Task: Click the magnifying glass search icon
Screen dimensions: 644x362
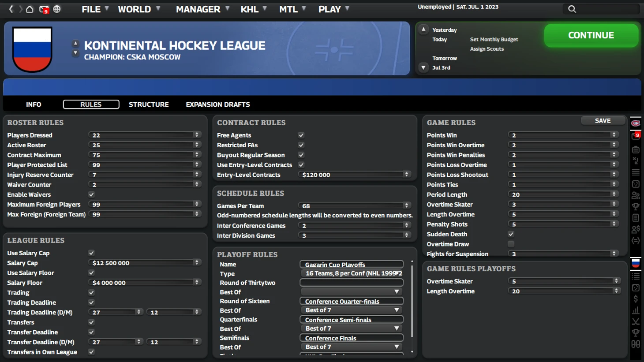Action: click(x=572, y=9)
